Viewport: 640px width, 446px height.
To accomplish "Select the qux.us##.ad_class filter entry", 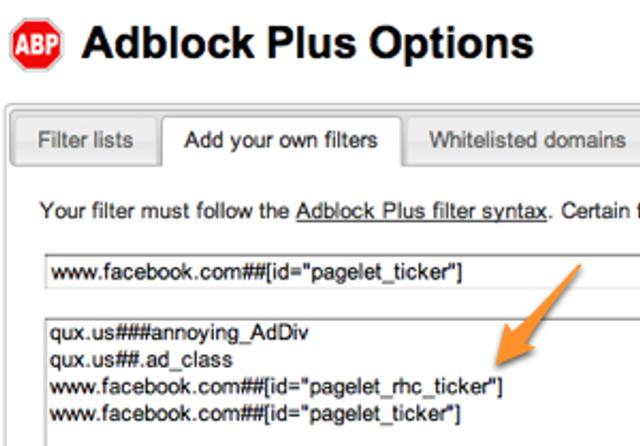I will [140, 360].
